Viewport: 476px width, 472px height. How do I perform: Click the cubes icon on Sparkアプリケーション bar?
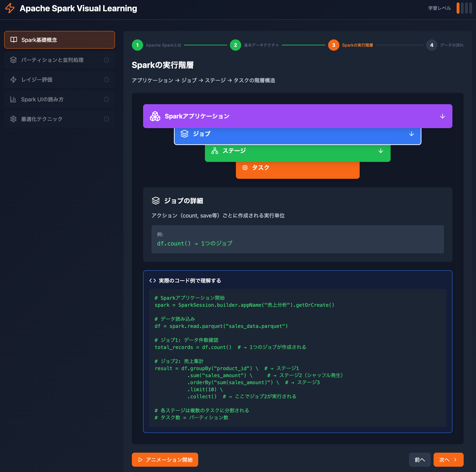(155, 116)
